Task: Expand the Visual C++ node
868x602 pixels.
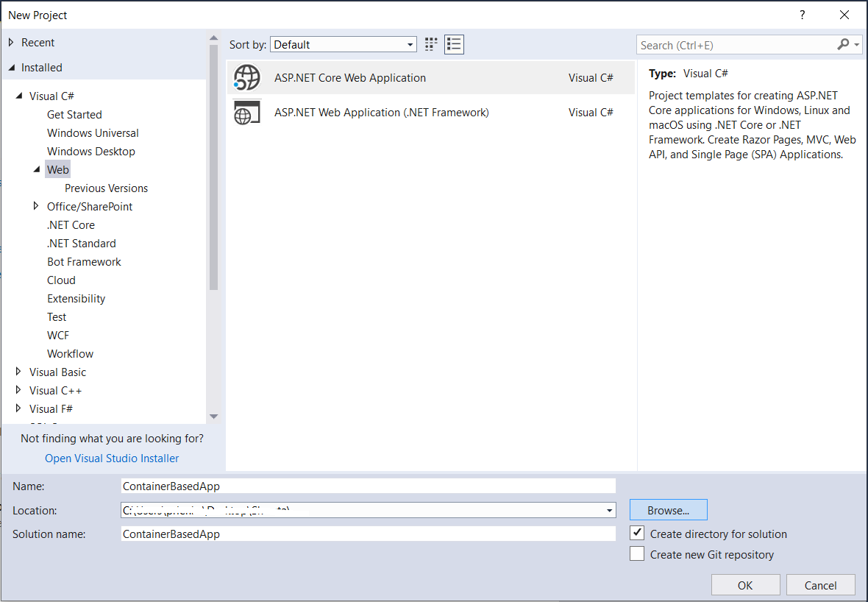Action: pos(18,390)
